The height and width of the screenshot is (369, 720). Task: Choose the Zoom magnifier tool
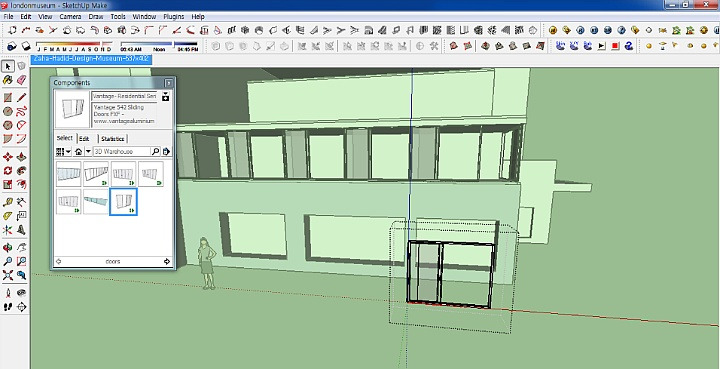click(x=8, y=262)
